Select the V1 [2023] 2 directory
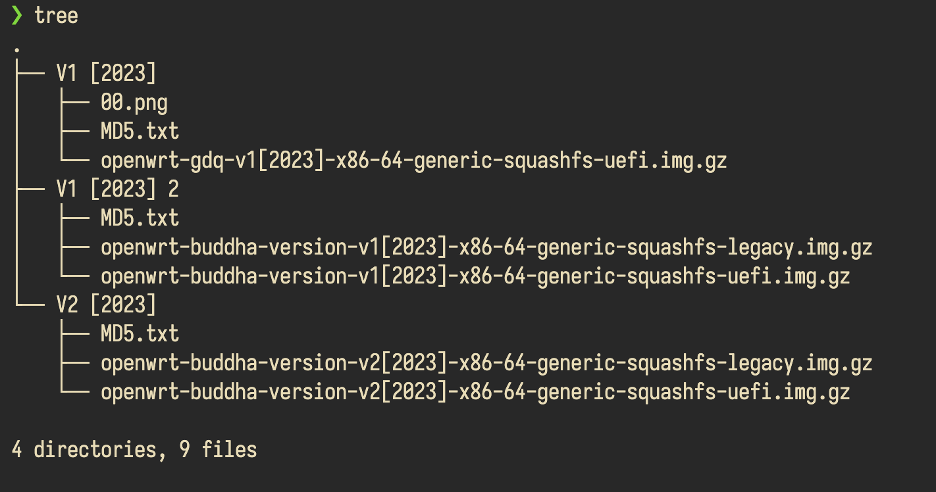 [x=118, y=189]
